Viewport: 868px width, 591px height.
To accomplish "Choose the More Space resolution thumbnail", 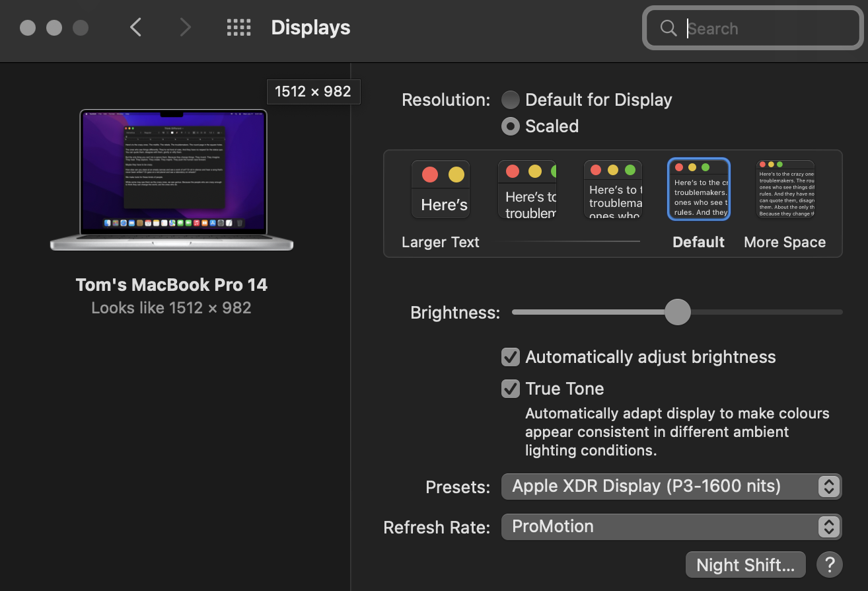I will click(x=785, y=189).
